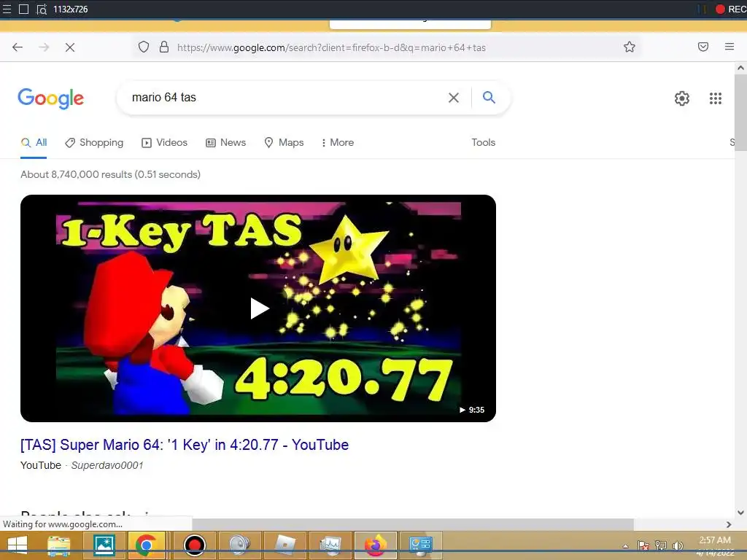Click the results count text

click(111, 174)
